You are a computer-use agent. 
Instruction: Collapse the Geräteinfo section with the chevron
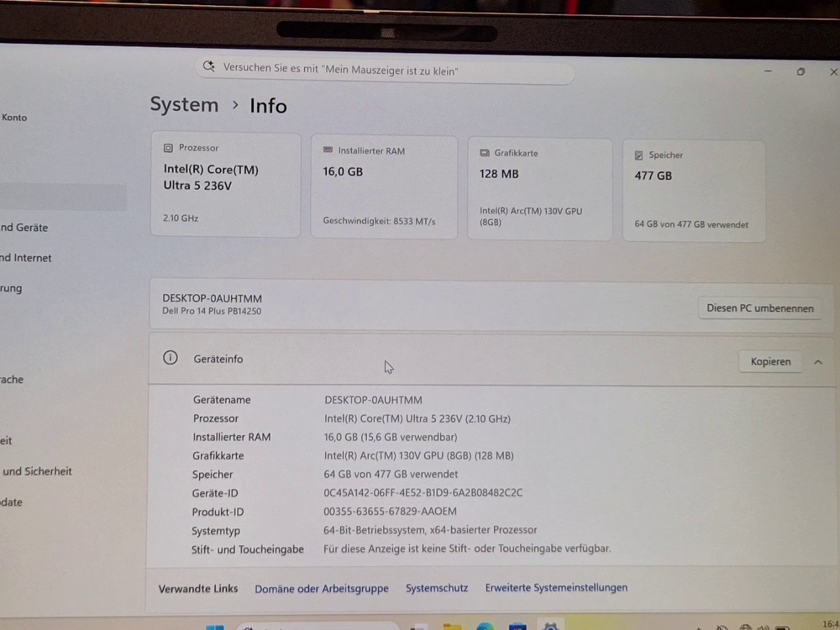(818, 362)
